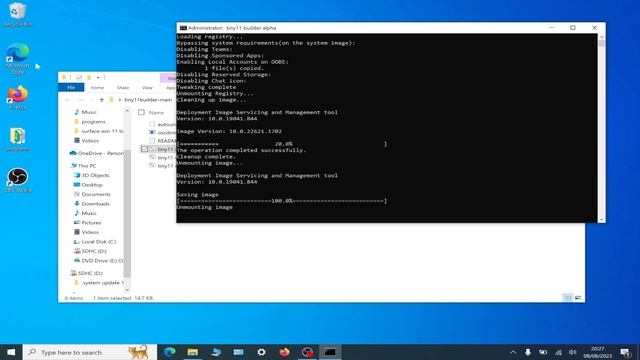
Task: Click the Back arrow in File Explorer
Action: pos(68,100)
